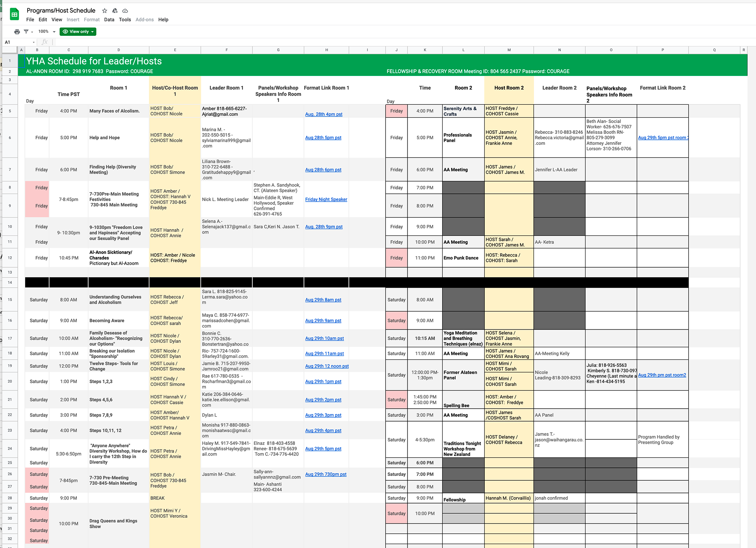The width and height of the screenshot is (756, 548).
Task: Click the AL-ANON ROOM ID cell
Action: pos(90,71)
